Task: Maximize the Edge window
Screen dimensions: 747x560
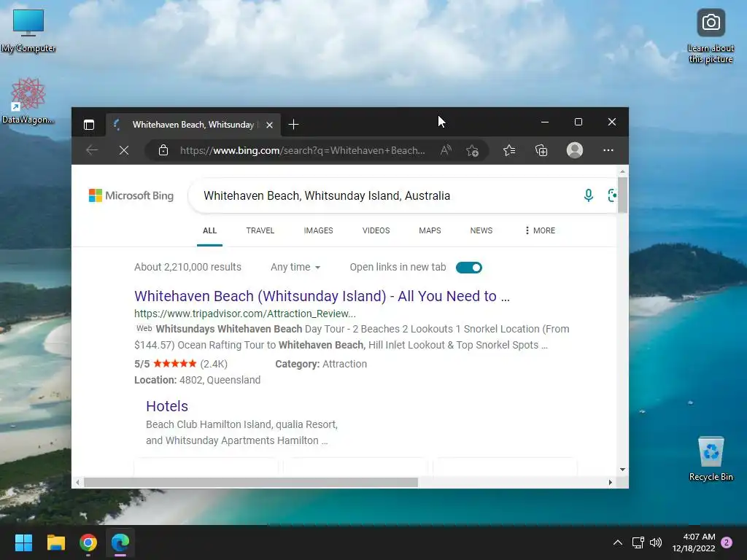Action: click(578, 122)
